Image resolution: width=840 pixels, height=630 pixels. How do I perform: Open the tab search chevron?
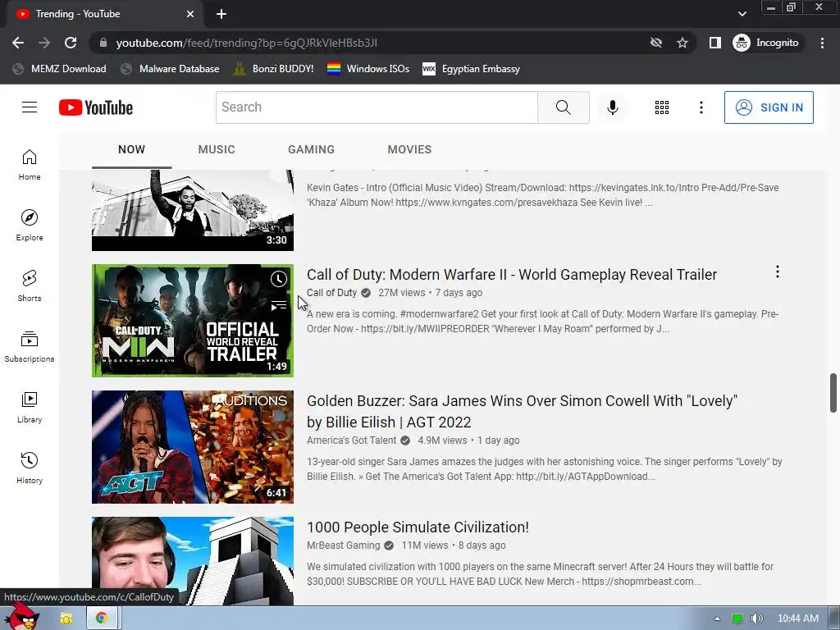tap(742, 14)
